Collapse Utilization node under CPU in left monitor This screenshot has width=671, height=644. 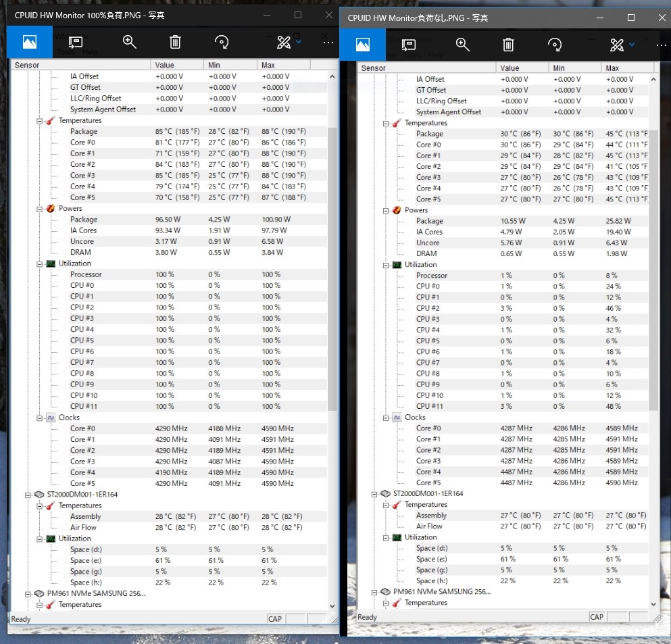[x=39, y=264]
